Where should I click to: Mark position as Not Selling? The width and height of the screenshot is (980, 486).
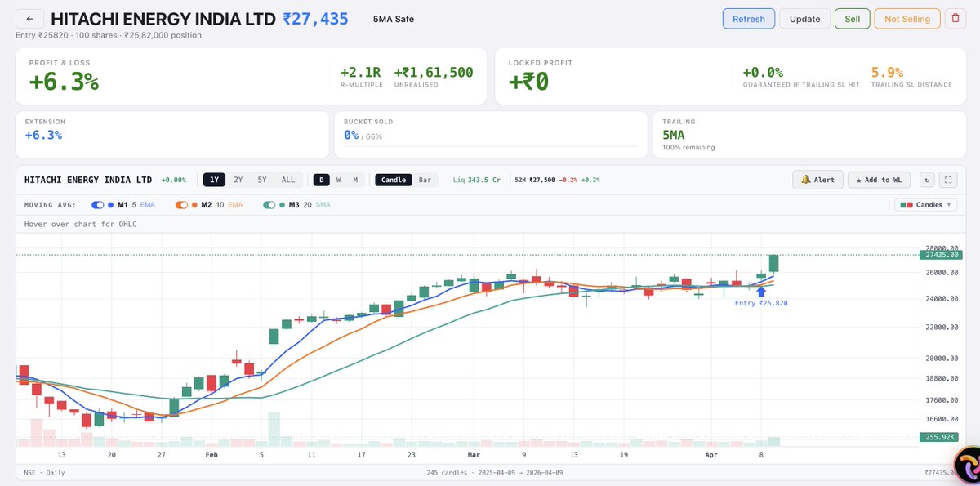pyautogui.click(x=907, y=19)
